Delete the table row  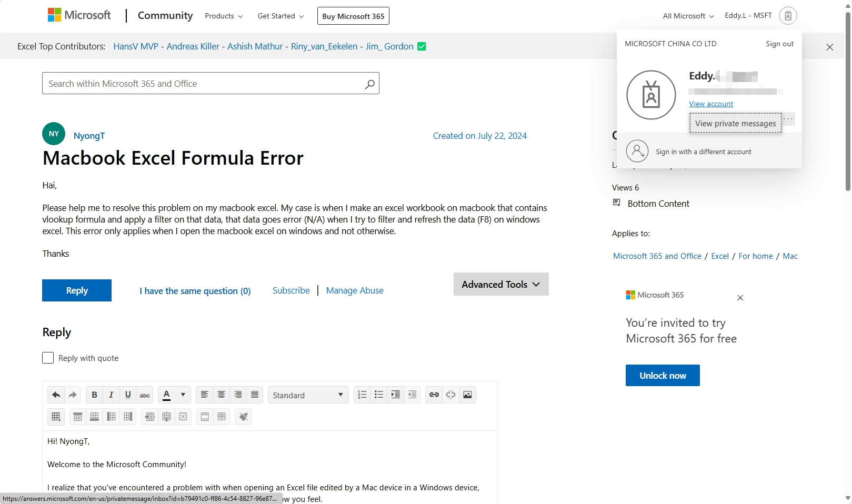[150, 417]
